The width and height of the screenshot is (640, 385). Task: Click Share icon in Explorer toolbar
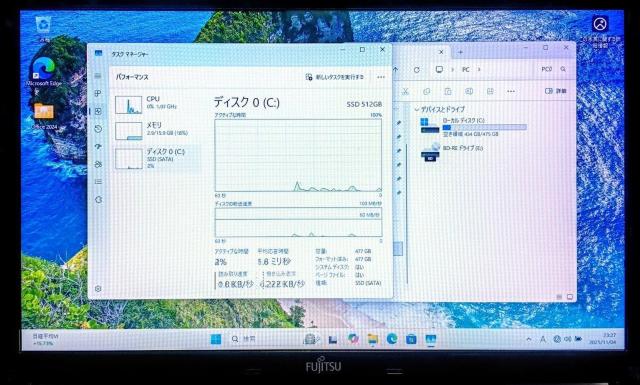(x=490, y=91)
